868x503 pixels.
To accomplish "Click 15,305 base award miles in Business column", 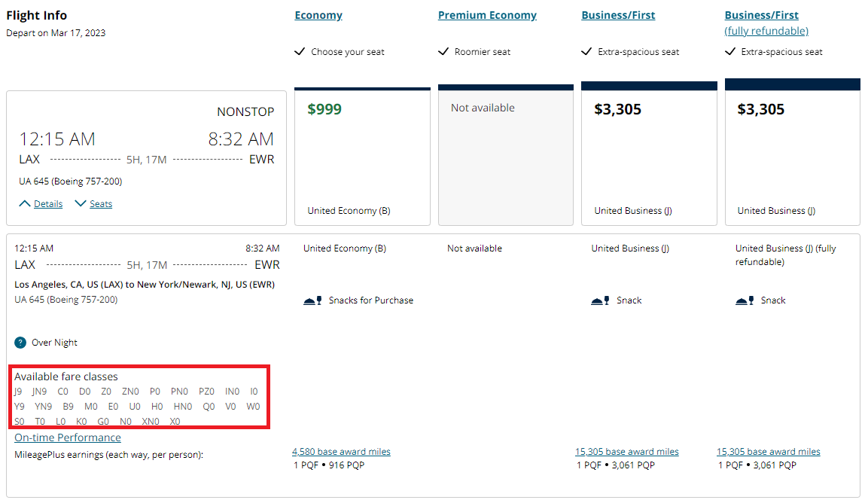I will tap(626, 451).
